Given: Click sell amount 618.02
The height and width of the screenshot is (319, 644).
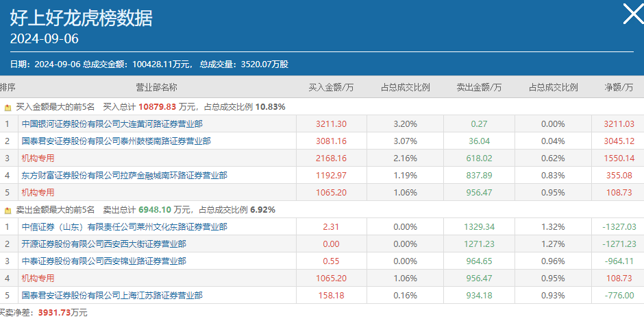Looking at the screenshot, I should (480, 158).
